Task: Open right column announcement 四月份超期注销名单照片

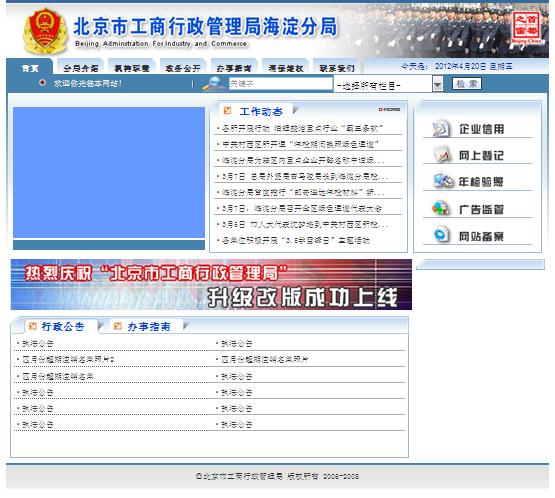Action: 265,359
